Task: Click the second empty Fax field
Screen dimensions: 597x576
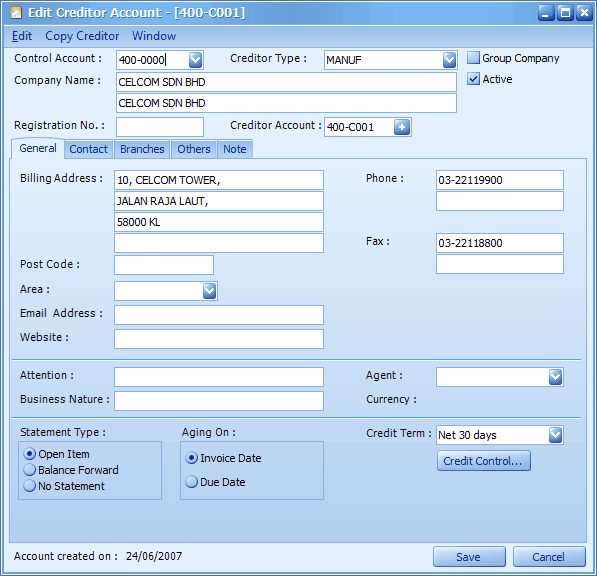Action: (500, 264)
